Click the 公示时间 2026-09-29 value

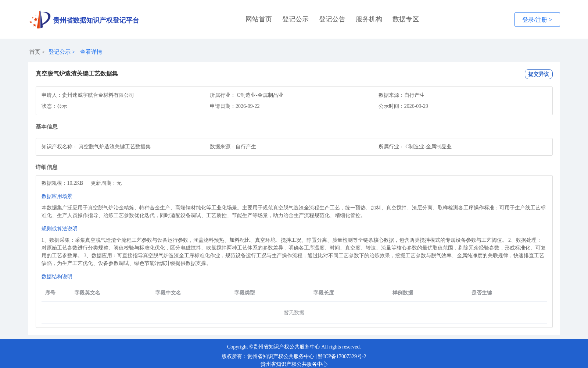[416, 106]
